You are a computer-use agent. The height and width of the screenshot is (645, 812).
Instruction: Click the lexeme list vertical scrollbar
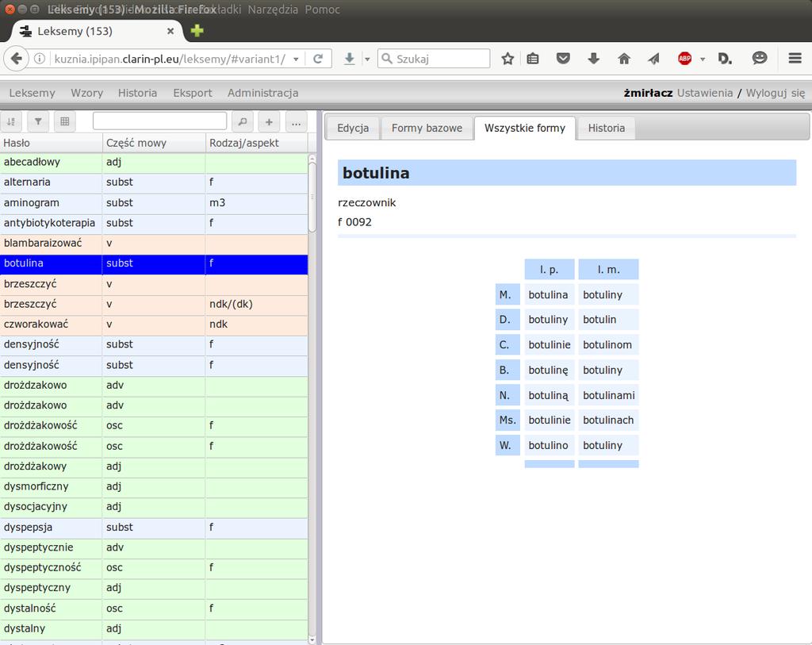pos(312,197)
